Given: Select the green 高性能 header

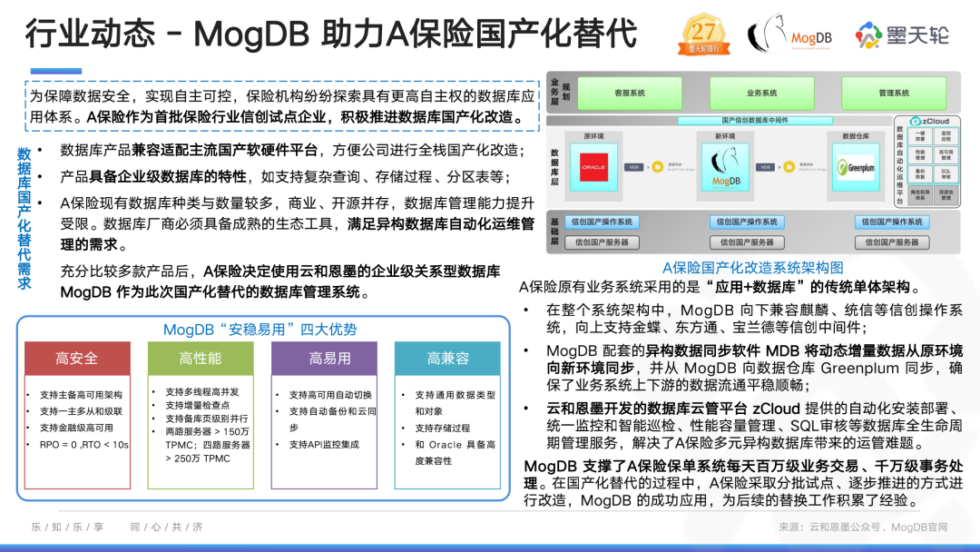Looking at the screenshot, I should pyautogui.click(x=200, y=359).
